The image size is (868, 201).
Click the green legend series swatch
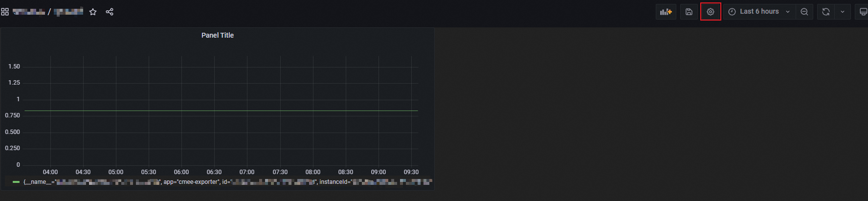coord(16,182)
